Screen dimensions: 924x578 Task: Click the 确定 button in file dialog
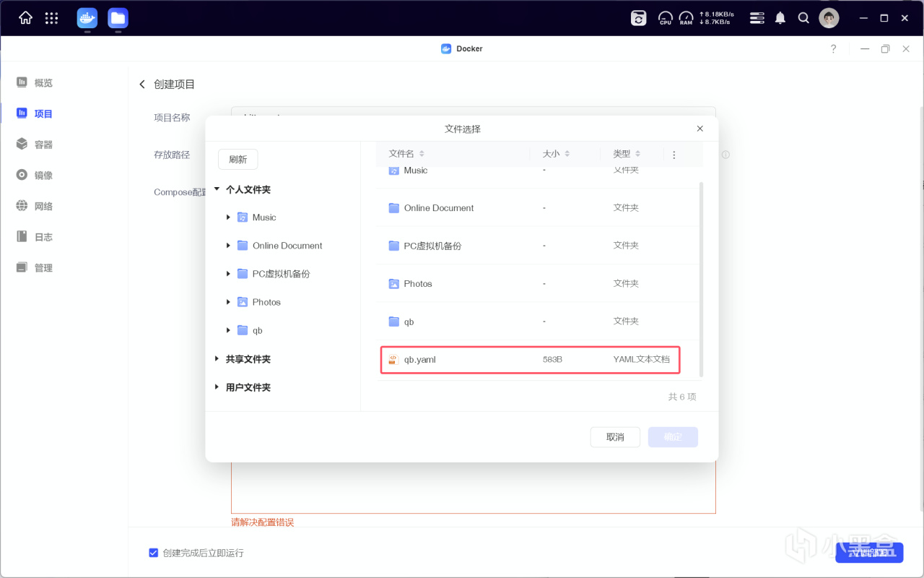[673, 437]
